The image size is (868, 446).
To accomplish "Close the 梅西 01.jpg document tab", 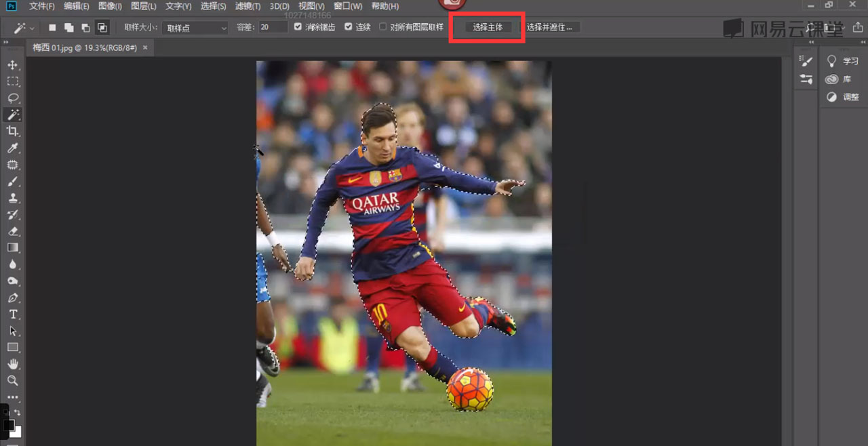I will (145, 47).
